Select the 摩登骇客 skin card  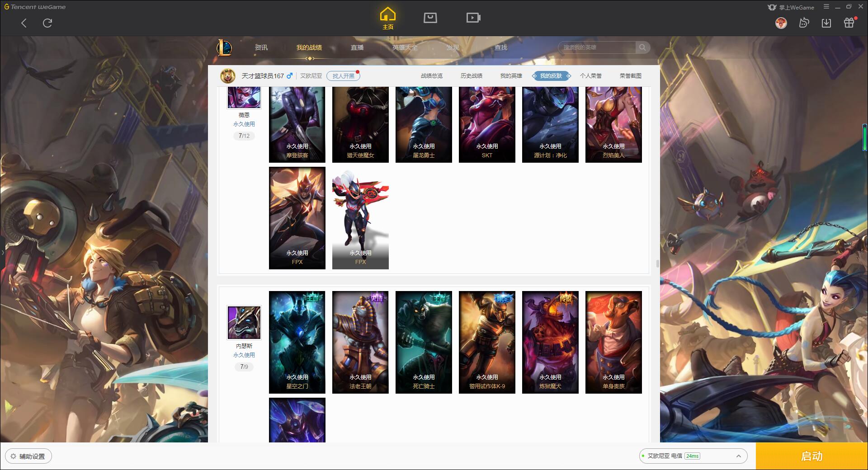pyautogui.click(x=297, y=124)
